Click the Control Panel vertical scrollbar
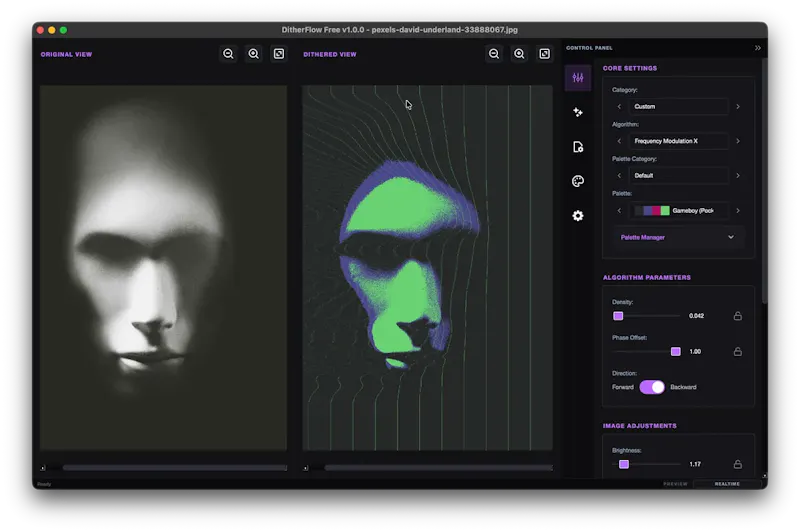This screenshot has height=532, width=800. [764, 181]
